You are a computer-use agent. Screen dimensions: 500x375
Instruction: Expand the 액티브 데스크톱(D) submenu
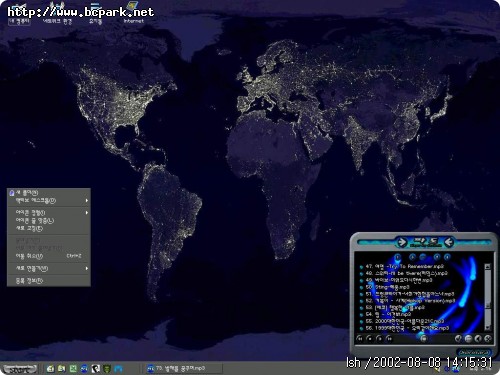49,200
